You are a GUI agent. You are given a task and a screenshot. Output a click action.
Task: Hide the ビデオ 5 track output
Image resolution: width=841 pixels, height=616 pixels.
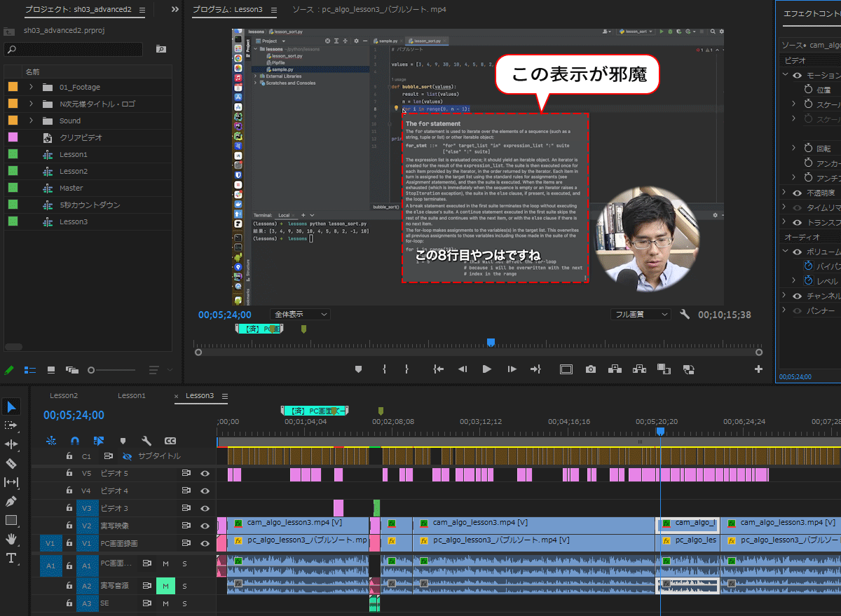pyautogui.click(x=205, y=473)
